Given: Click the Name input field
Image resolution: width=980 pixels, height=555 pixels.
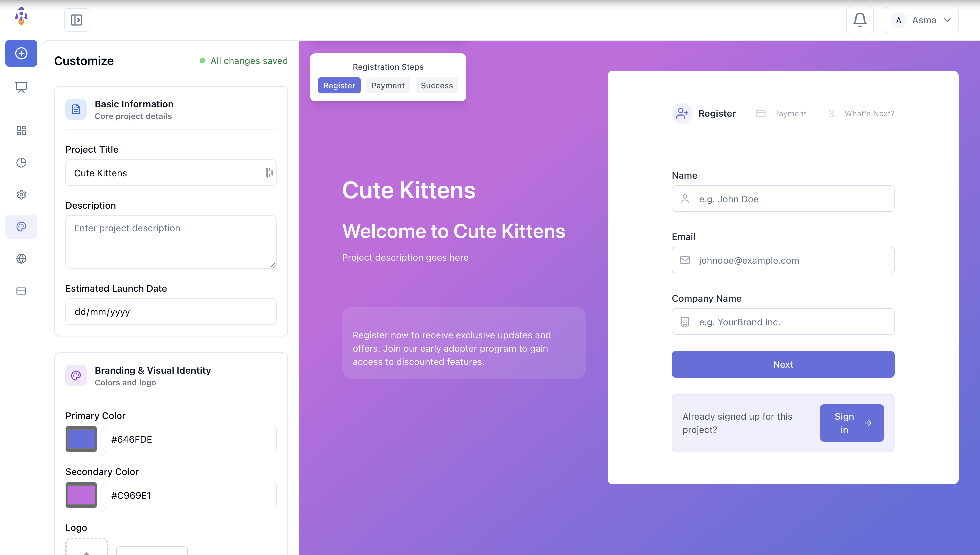Looking at the screenshot, I should pyautogui.click(x=783, y=199).
